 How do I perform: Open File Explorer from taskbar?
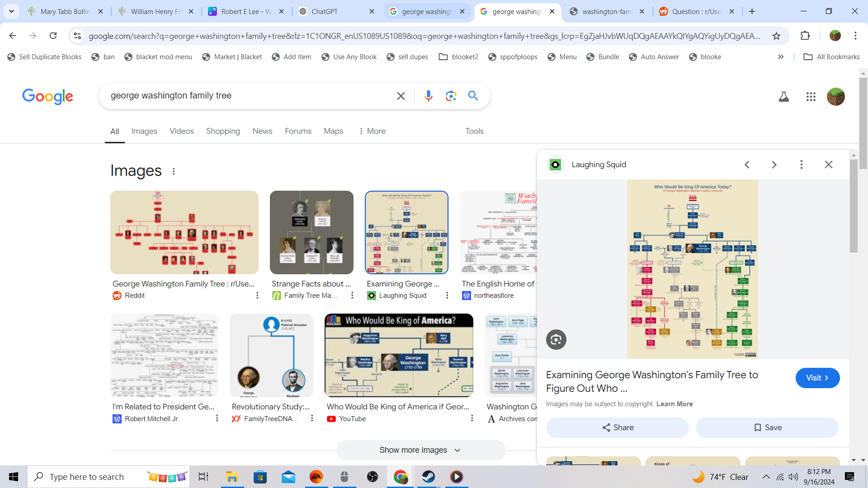pyautogui.click(x=232, y=477)
